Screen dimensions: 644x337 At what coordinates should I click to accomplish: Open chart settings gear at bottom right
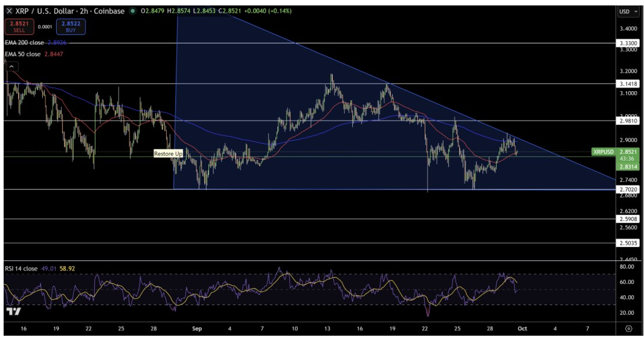(628, 329)
